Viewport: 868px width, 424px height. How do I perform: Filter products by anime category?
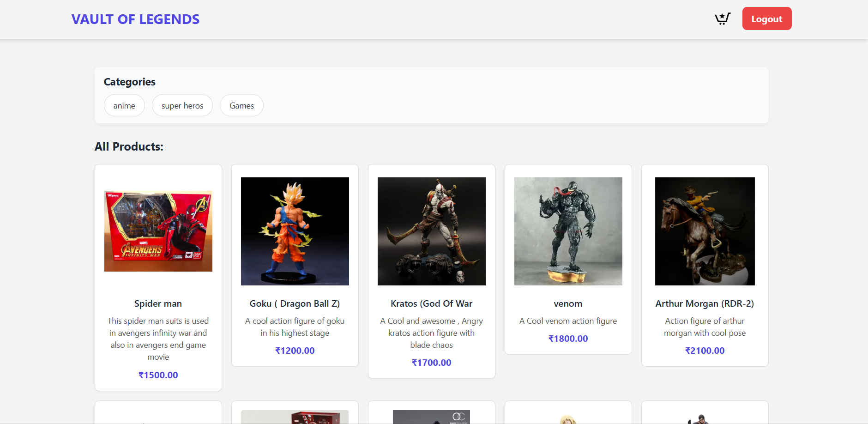pyautogui.click(x=124, y=106)
